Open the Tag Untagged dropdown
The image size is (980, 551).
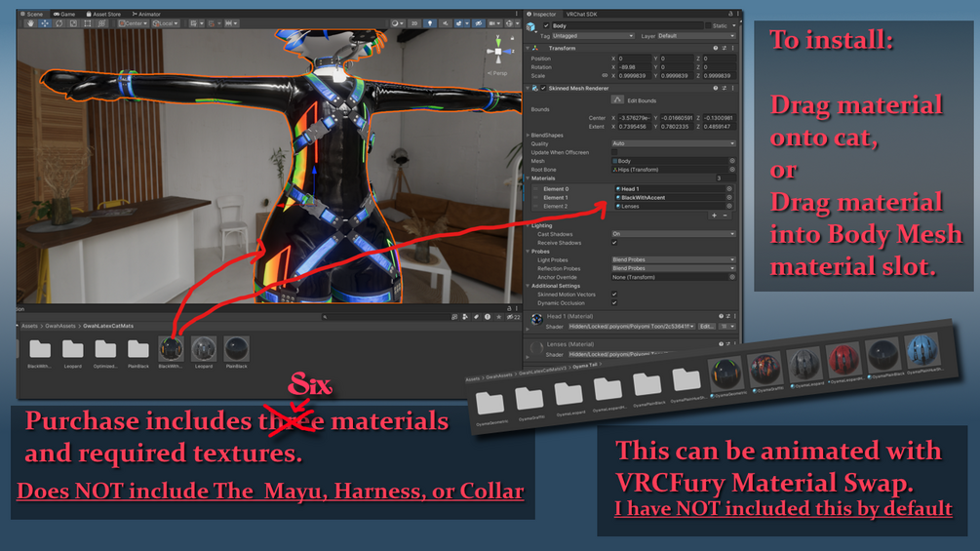coord(593,36)
